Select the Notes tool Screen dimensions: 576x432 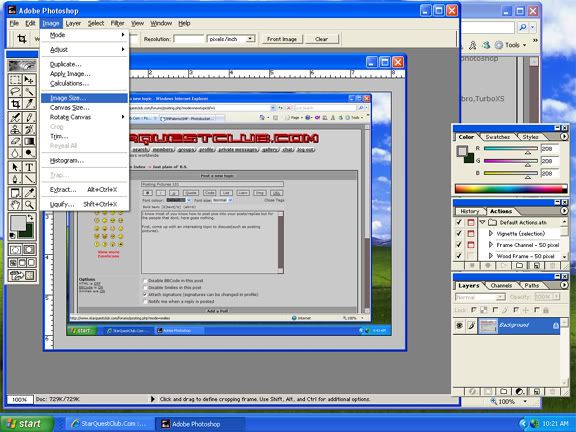[15, 193]
